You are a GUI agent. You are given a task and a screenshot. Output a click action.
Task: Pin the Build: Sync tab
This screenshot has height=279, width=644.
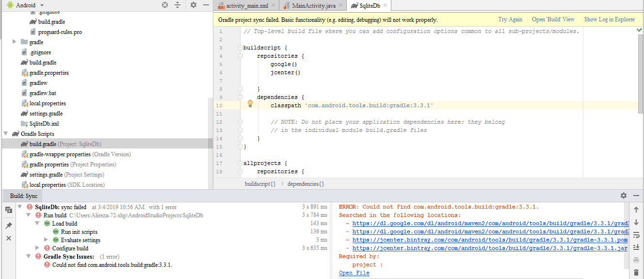[8, 226]
